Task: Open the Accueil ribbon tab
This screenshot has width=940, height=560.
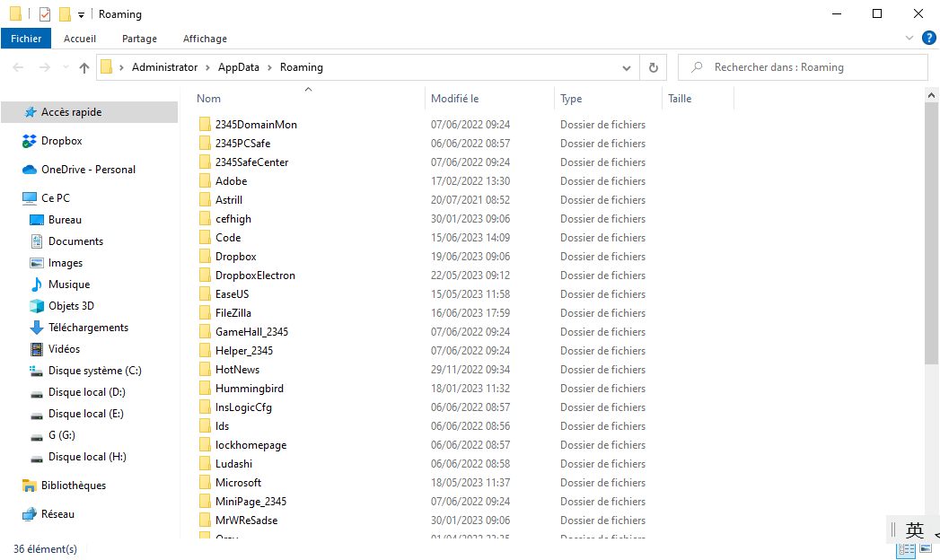Action: [x=80, y=39]
